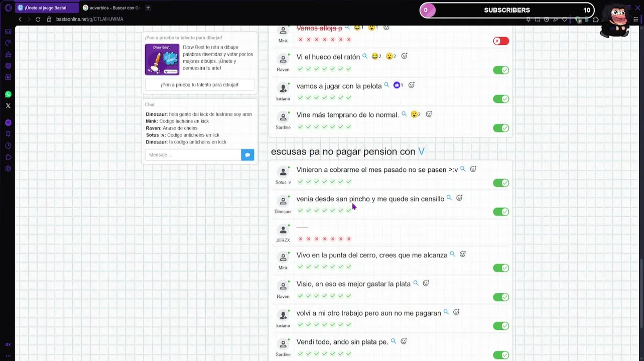Click answer text "volvi a mi otro trabajo pero aun no me pagaran"
The width and height of the screenshot is (644, 361).
[x=369, y=313]
